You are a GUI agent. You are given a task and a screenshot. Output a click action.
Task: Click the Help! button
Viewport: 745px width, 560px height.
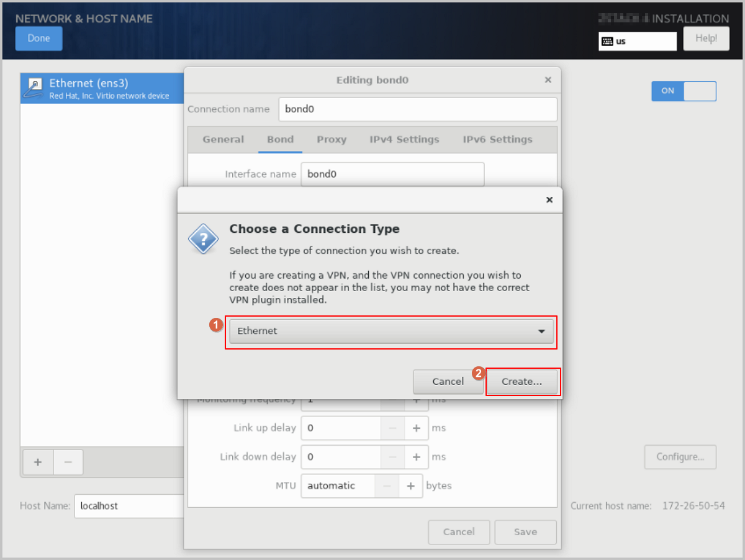[x=706, y=38]
